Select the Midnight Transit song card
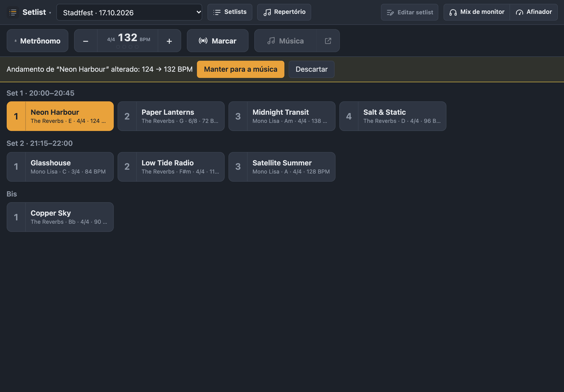This screenshot has height=392, width=564. [282, 116]
